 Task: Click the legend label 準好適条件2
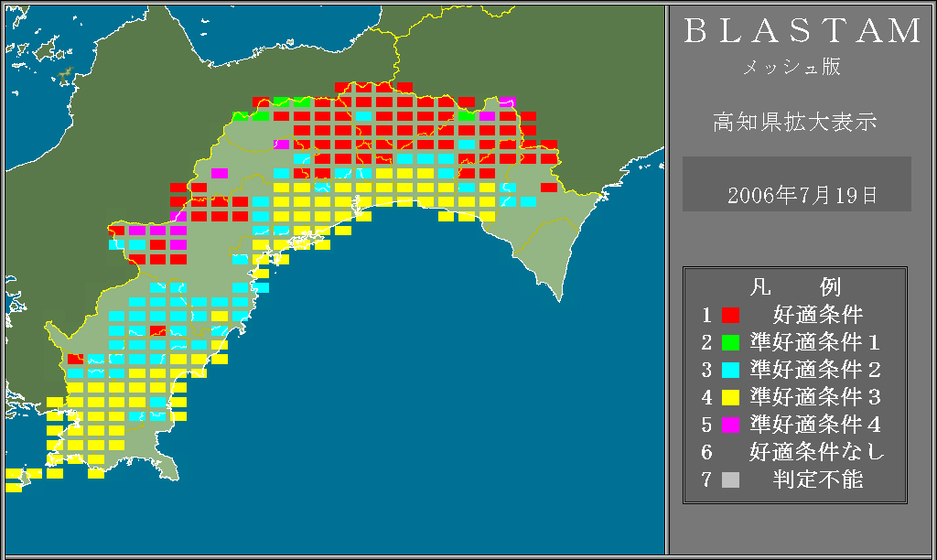(x=815, y=370)
